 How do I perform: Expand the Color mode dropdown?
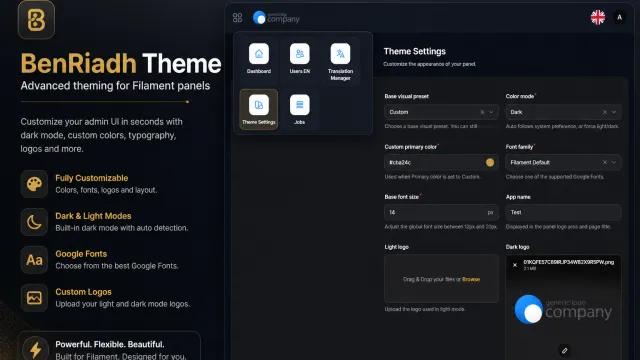[x=613, y=112]
